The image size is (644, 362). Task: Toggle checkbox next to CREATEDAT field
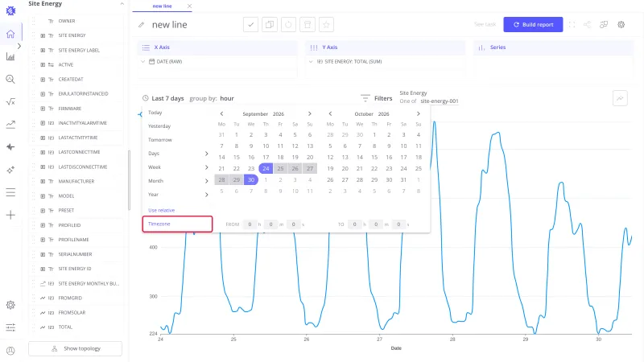pos(43,79)
